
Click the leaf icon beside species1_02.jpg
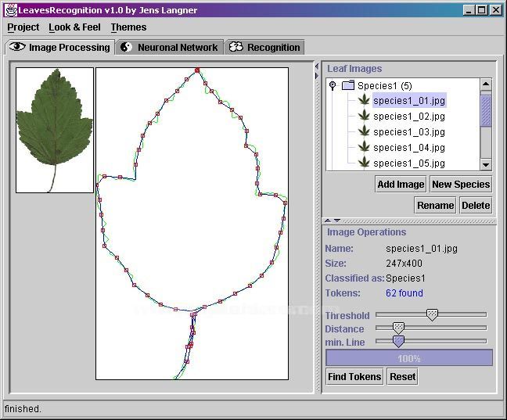tap(363, 116)
